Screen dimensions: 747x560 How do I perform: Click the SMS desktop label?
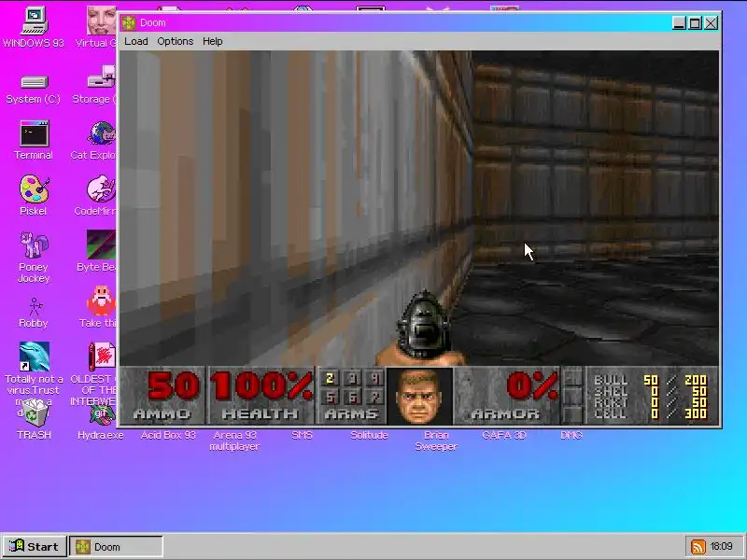[x=302, y=435]
